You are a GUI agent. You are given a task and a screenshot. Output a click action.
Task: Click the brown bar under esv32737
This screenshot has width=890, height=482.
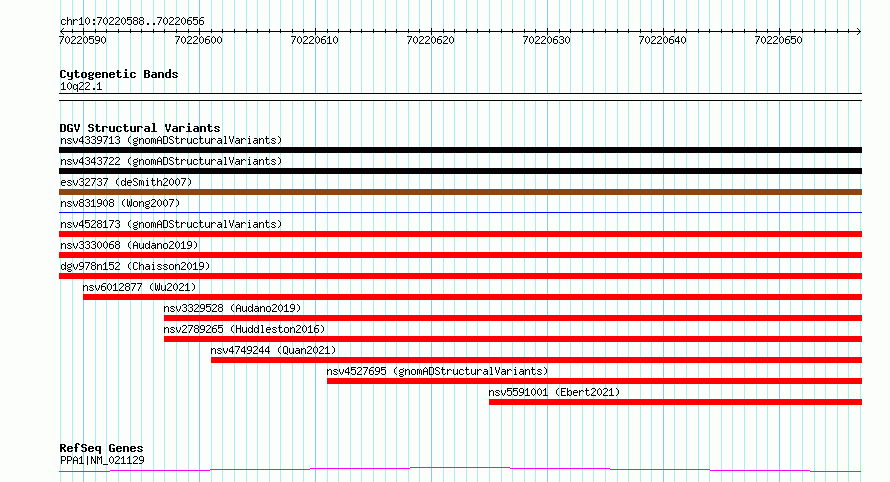coord(460,192)
